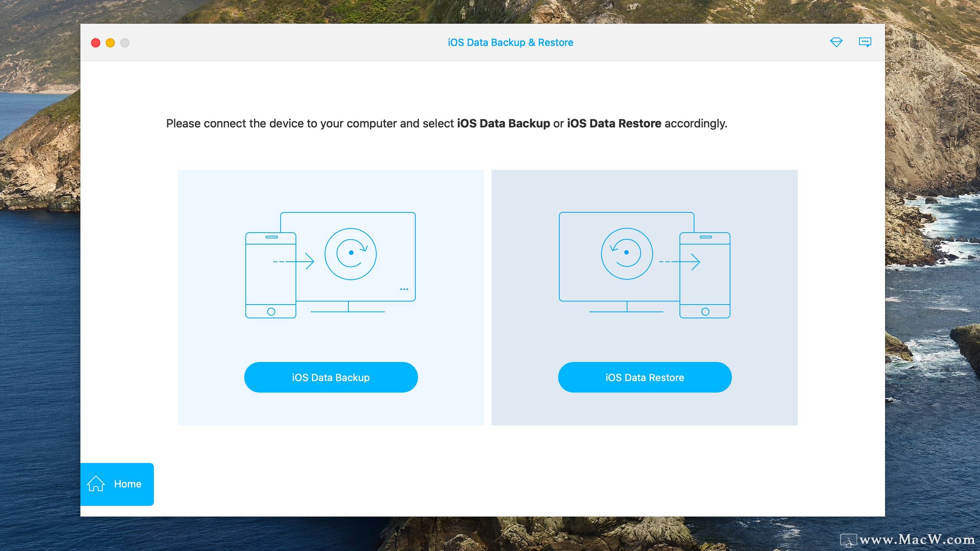Click the iOS Data Restore button
Screen dimensions: 980x551
point(645,377)
